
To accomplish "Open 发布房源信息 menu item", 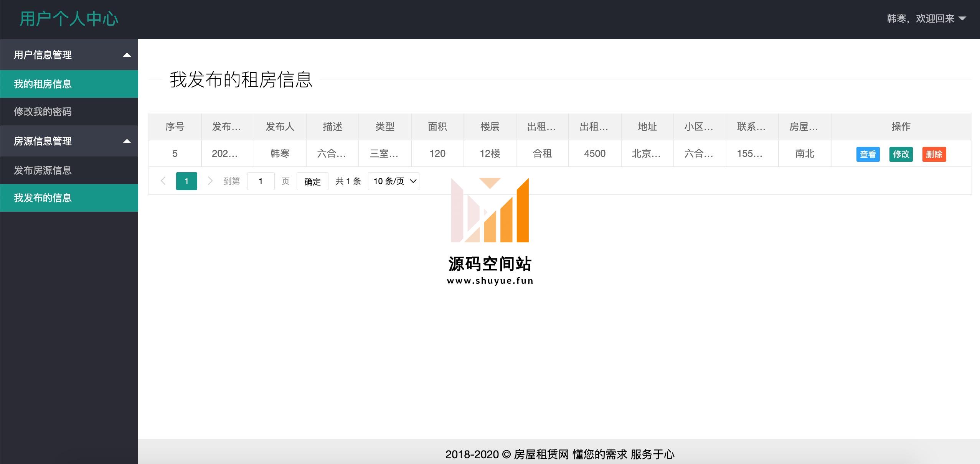I will (x=69, y=170).
